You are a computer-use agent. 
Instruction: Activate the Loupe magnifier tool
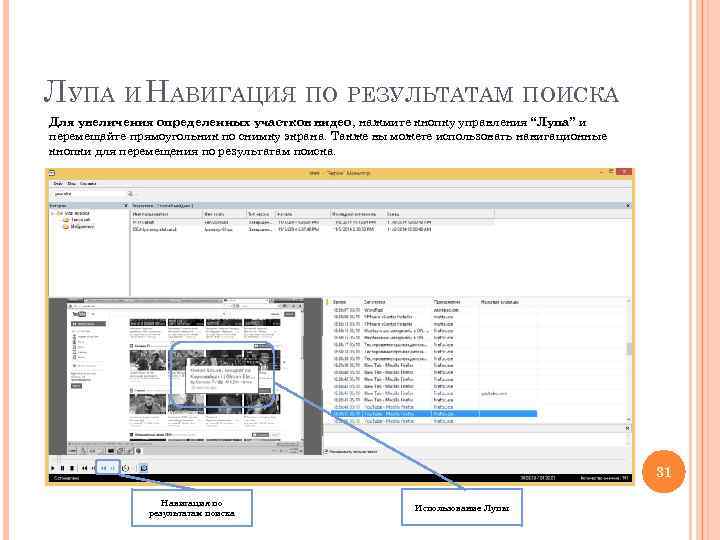[144, 468]
